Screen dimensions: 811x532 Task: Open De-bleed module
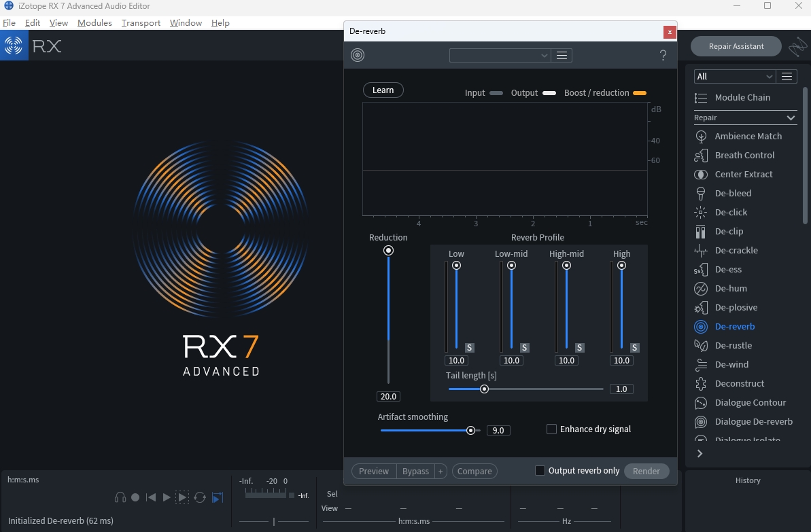click(723, 194)
